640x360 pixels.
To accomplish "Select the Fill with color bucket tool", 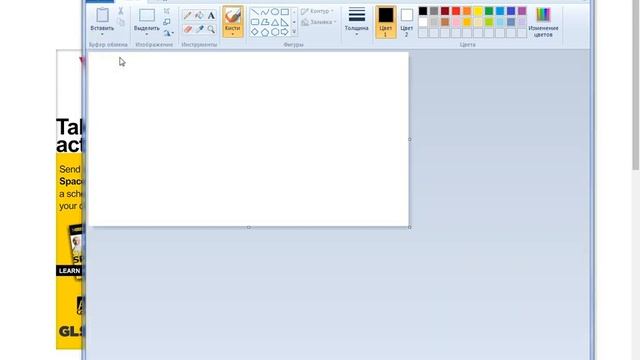I will click(x=199, y=16).
